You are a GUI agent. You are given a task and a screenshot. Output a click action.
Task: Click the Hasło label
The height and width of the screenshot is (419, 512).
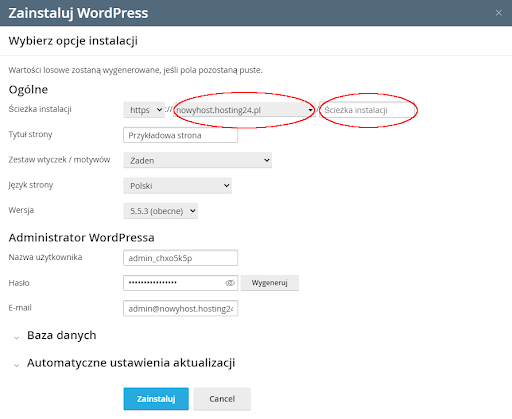coord(19,283)
